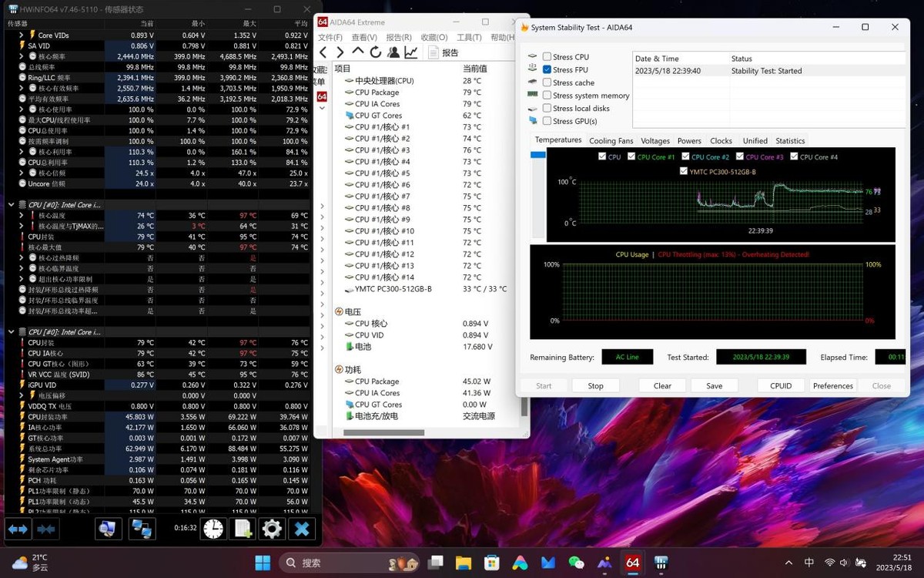
Task: Open the AIDA64 report graph icon
Action: pos(410,52)
